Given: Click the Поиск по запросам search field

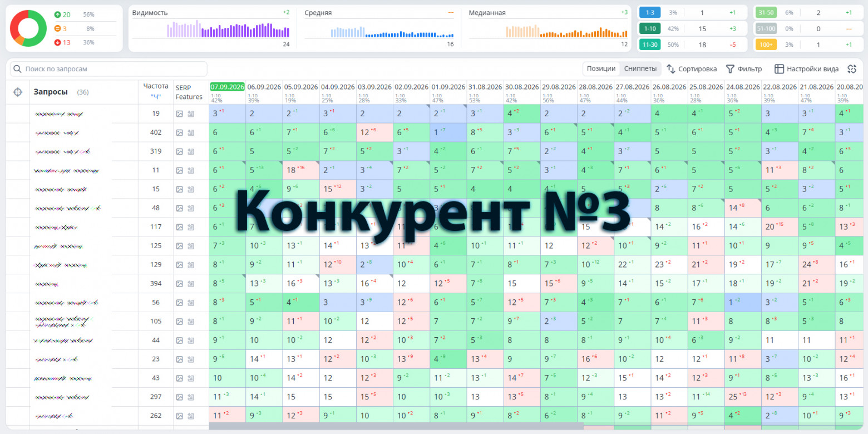Looking at the screenshot, I should click(108, 69).
